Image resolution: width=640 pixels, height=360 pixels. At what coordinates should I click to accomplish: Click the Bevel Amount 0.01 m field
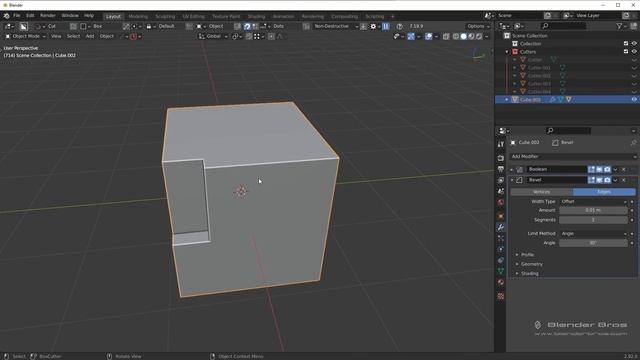[x=593, y=210]
